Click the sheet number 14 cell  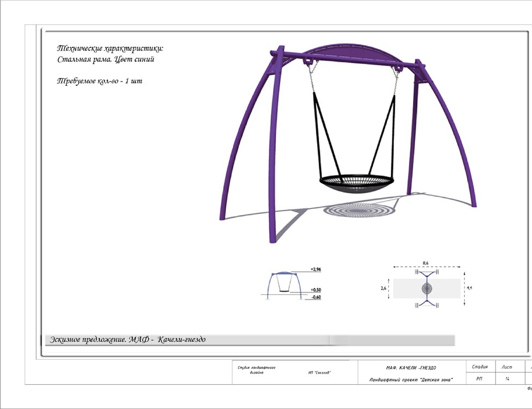point(507,379)
